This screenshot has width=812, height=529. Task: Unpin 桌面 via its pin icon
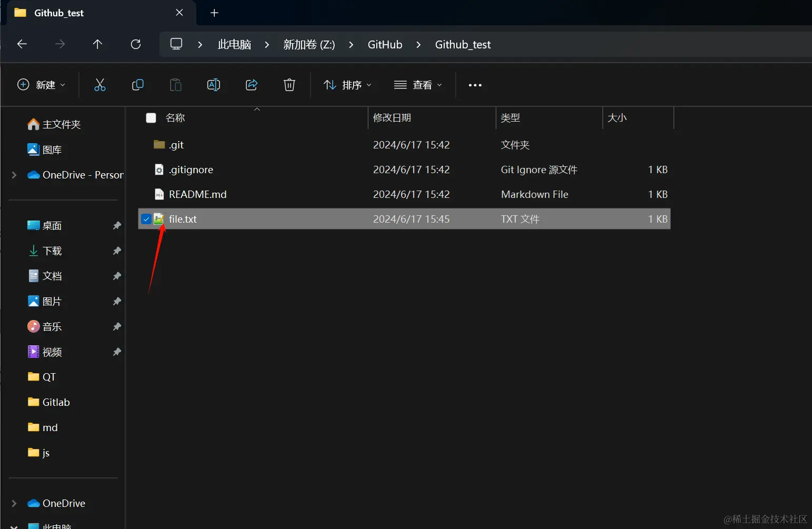tap(117, 225)
